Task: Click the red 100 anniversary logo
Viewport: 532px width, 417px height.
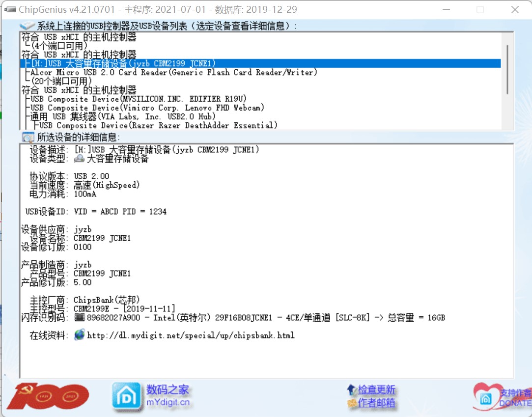Action: pos(47,396)
